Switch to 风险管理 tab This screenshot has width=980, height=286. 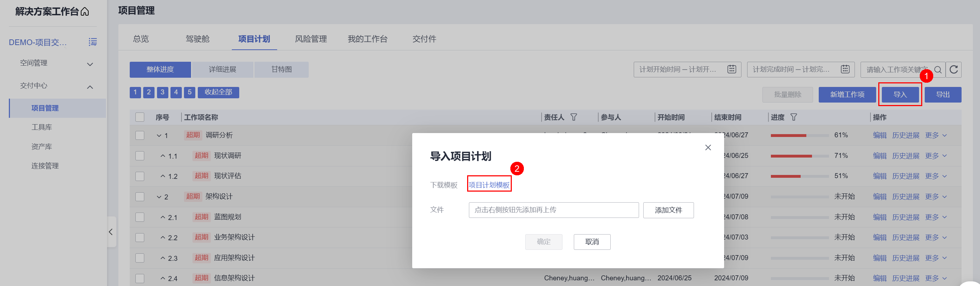(311, 39)
